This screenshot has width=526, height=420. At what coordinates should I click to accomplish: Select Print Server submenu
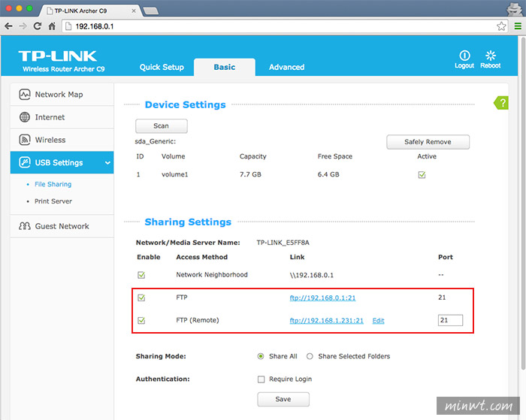coord(53,201)
